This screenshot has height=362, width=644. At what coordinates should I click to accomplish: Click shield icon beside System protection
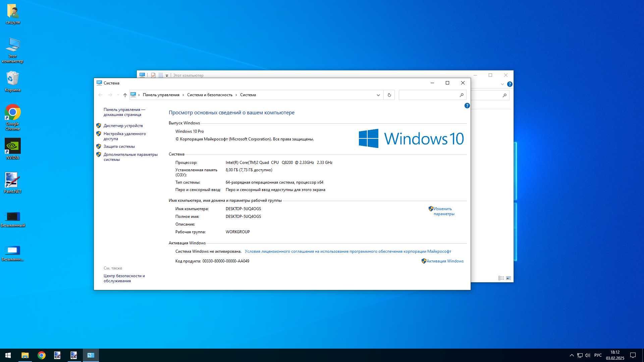[x=99, y=146]
